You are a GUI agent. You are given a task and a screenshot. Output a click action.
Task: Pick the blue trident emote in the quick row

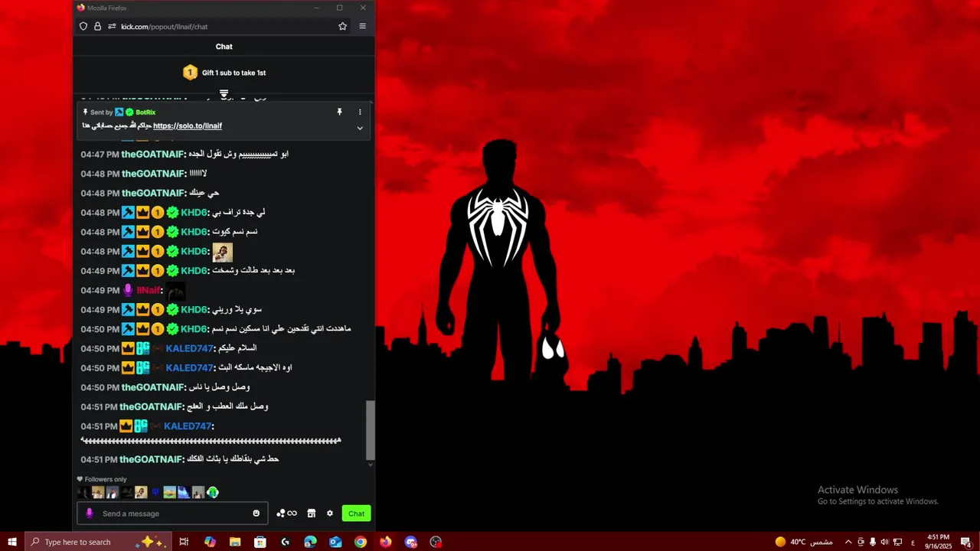(x=155, y=493)
